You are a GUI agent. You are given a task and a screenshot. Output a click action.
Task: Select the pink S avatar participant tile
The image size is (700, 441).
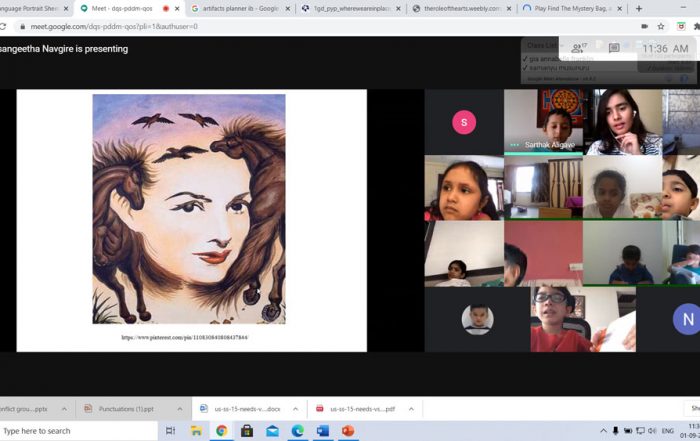coord(464,122)
